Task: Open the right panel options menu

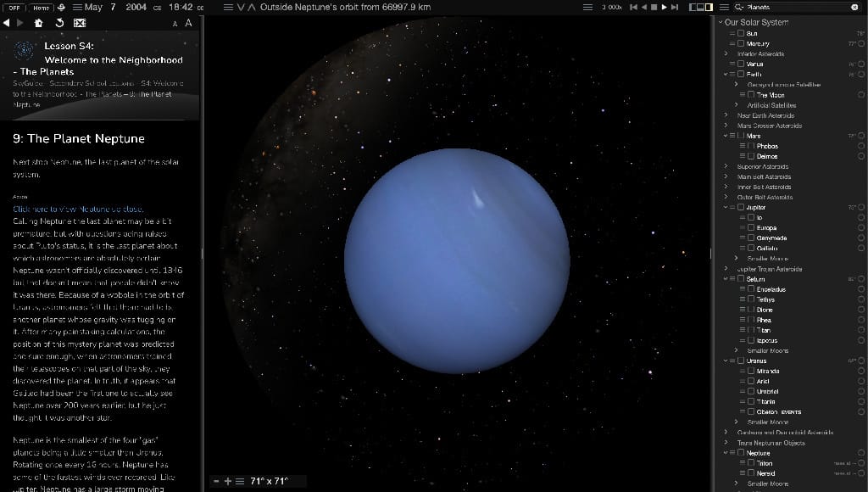Action: tap(724, 7)
